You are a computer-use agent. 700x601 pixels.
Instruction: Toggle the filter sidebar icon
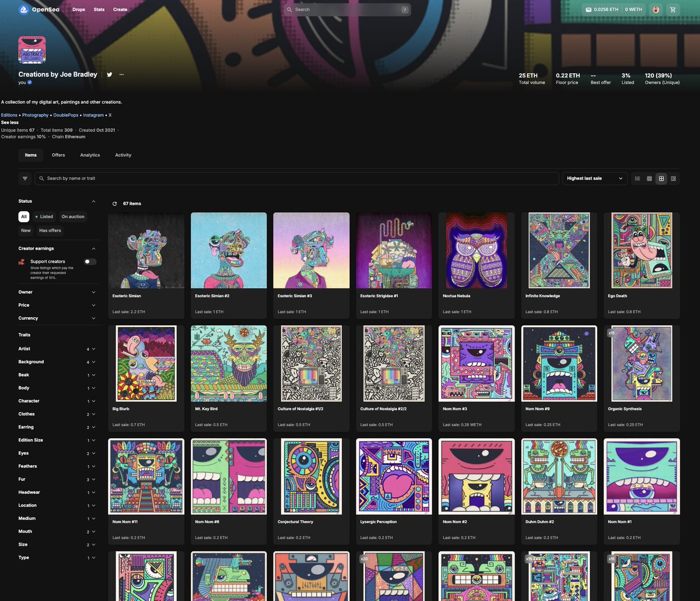point(25,178)
